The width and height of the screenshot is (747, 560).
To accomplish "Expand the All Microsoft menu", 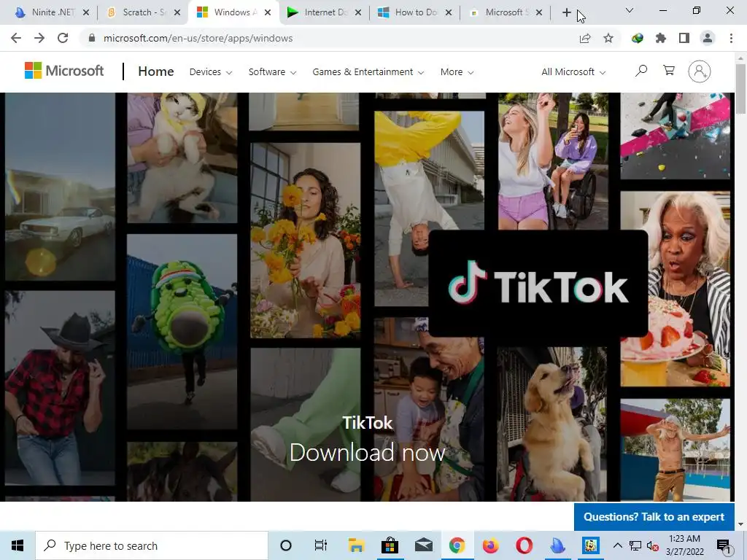I will pos(573,72).
